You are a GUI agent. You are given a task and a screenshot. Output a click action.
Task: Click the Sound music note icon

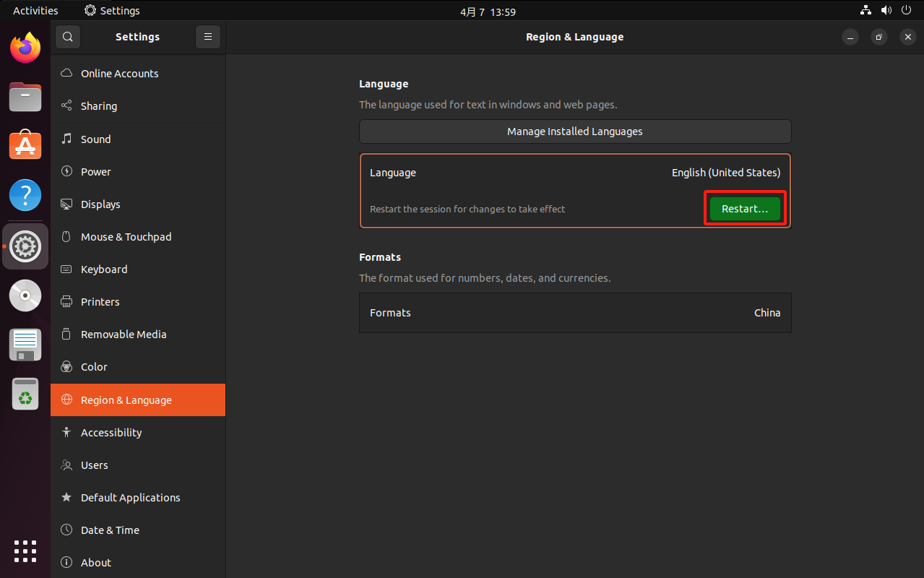tap(66, 139)
